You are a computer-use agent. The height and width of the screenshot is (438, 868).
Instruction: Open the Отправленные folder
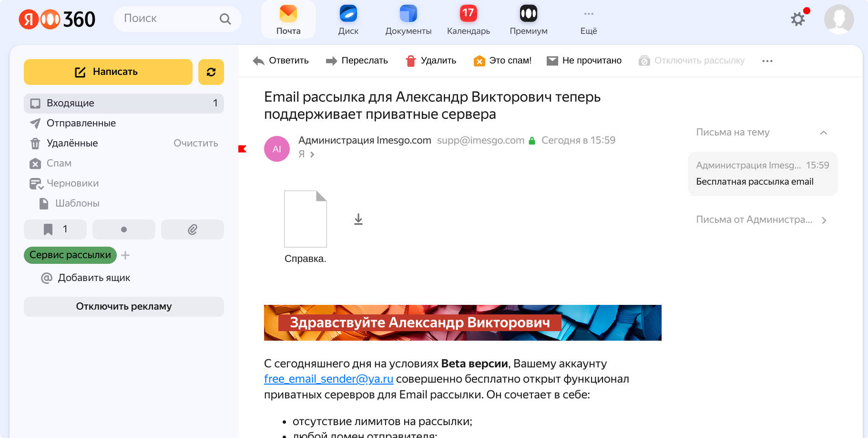coord(124,123)
